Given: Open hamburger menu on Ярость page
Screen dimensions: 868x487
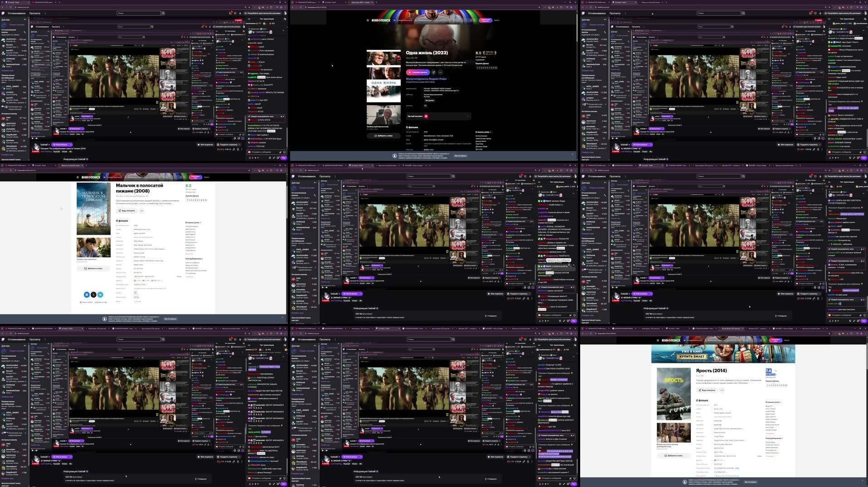Looking at the screenshot, I should 658,340.
